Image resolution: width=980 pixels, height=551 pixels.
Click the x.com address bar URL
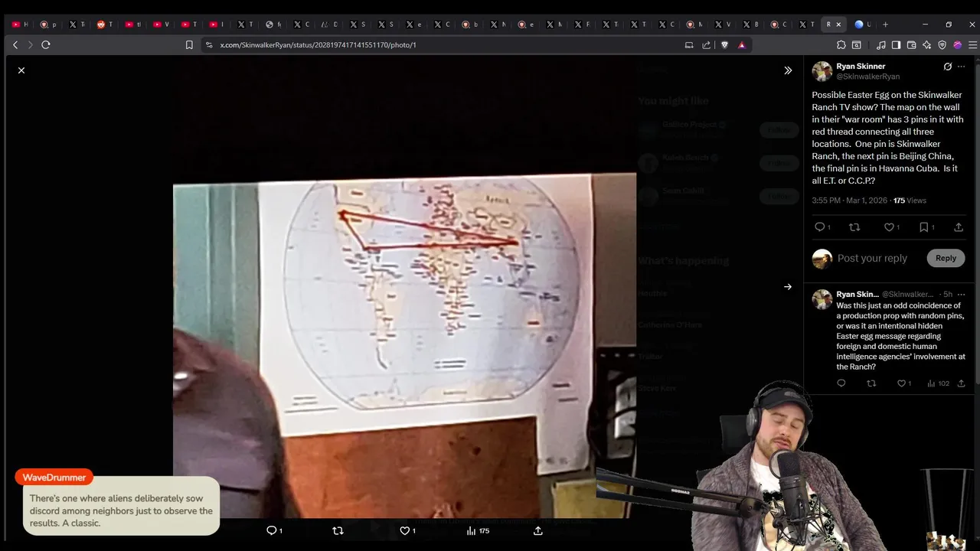click(x=318, y=45)
